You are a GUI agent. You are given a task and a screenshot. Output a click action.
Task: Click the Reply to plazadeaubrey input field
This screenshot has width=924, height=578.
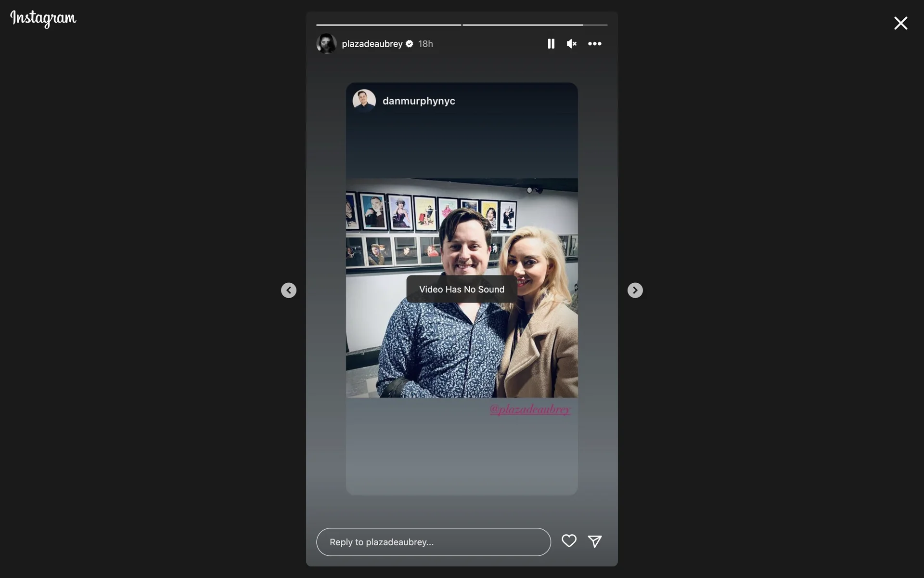point(433,542)
